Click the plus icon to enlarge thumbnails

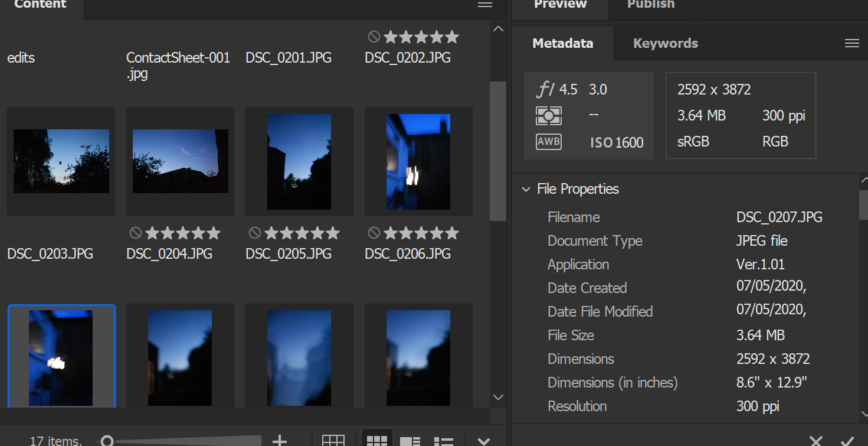point(279,441)
